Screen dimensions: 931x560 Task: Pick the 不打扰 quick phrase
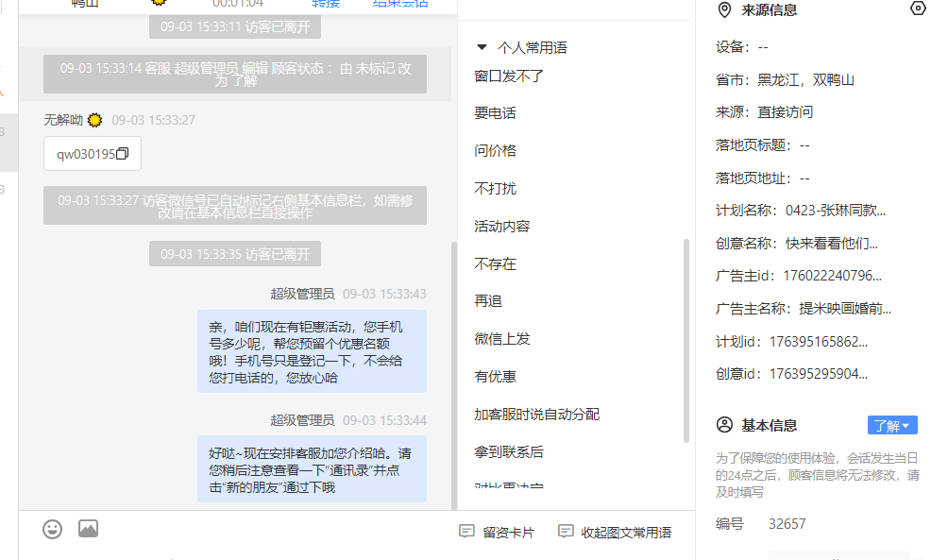click(495, 188)
